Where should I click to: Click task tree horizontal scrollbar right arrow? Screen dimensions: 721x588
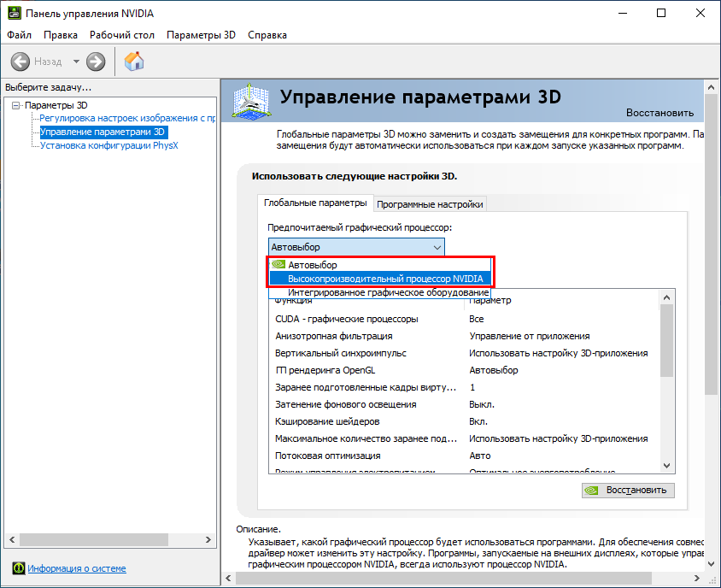tap(208, 539)
